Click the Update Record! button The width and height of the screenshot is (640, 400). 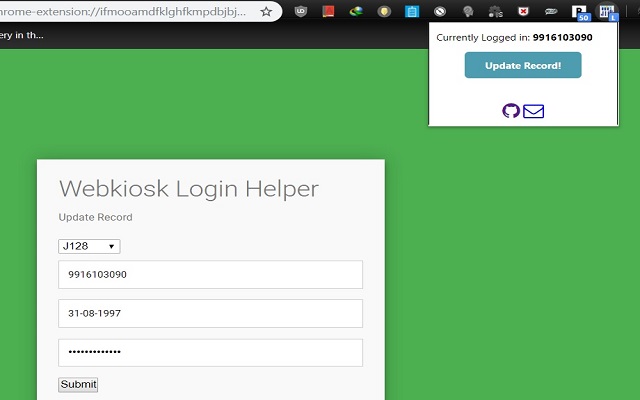click(523, 65)
